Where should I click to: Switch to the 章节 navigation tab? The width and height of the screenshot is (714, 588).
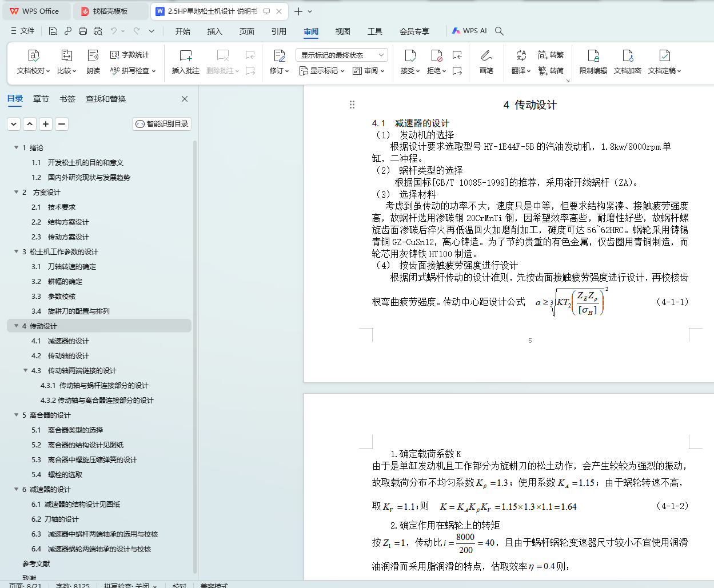(x=41, y=99)
